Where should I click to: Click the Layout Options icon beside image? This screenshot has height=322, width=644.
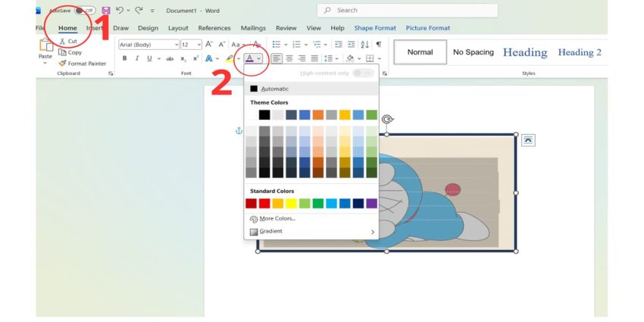528,139
